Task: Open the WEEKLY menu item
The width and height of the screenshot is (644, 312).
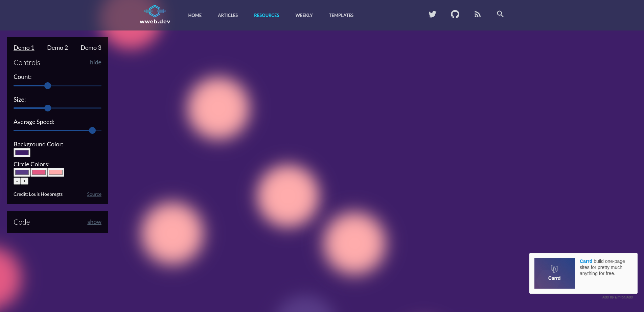Action: pyautogui.click(x=304, y=15)
